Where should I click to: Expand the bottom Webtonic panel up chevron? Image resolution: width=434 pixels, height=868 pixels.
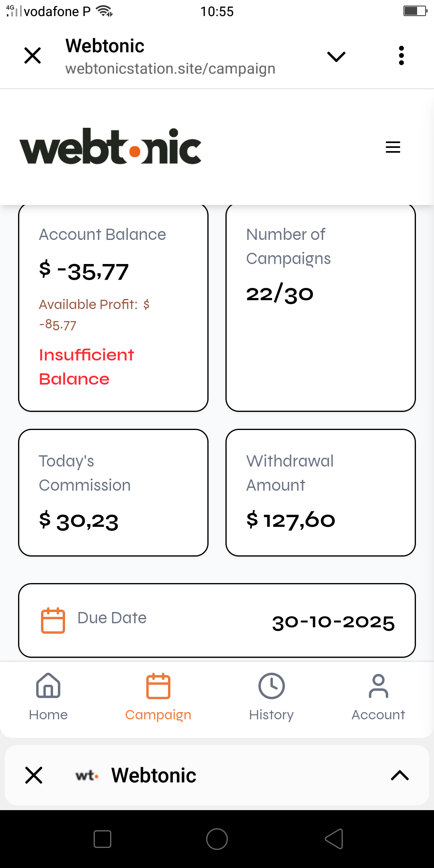pos(399,776)
